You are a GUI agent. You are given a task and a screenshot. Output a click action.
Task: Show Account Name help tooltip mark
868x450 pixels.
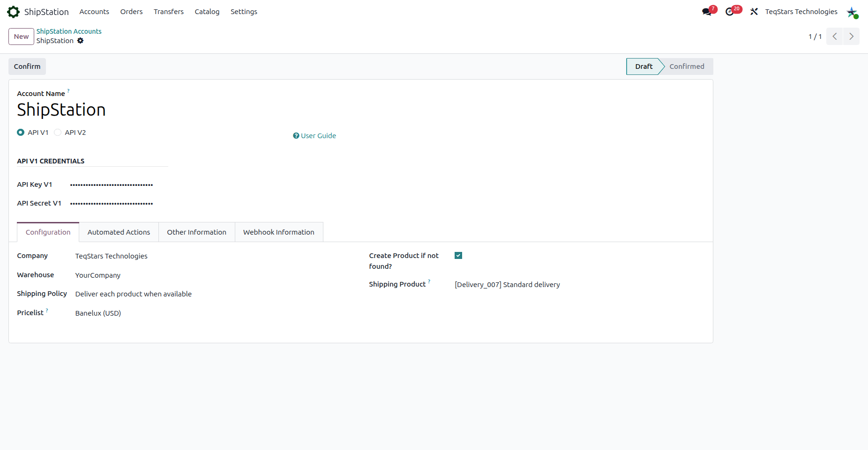(68, 90)
